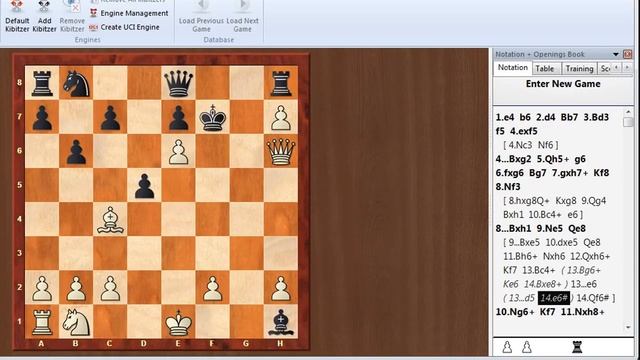Select the black bishop on h1

click(x=280, y=322)
